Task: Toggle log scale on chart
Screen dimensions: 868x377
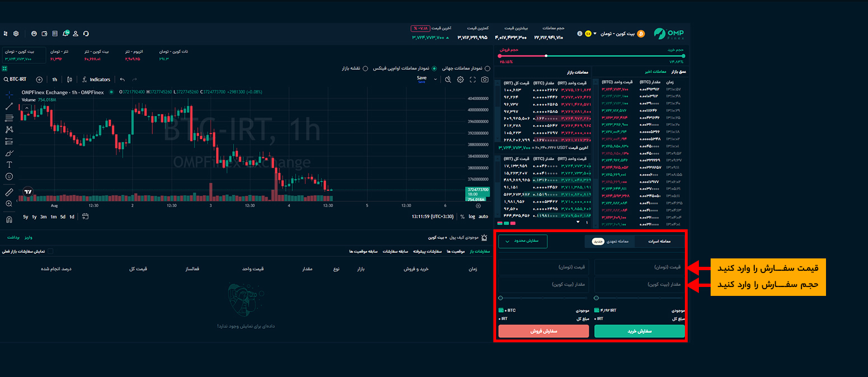Action: coord(472,216)
